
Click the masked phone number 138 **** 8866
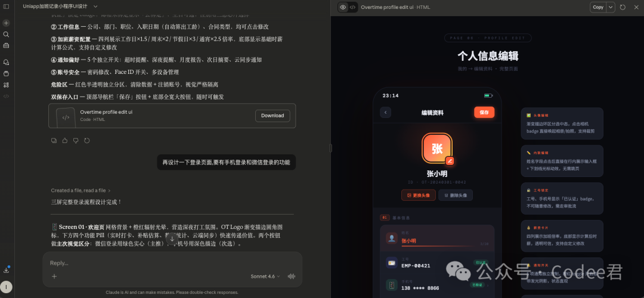(x=420, y=288)
